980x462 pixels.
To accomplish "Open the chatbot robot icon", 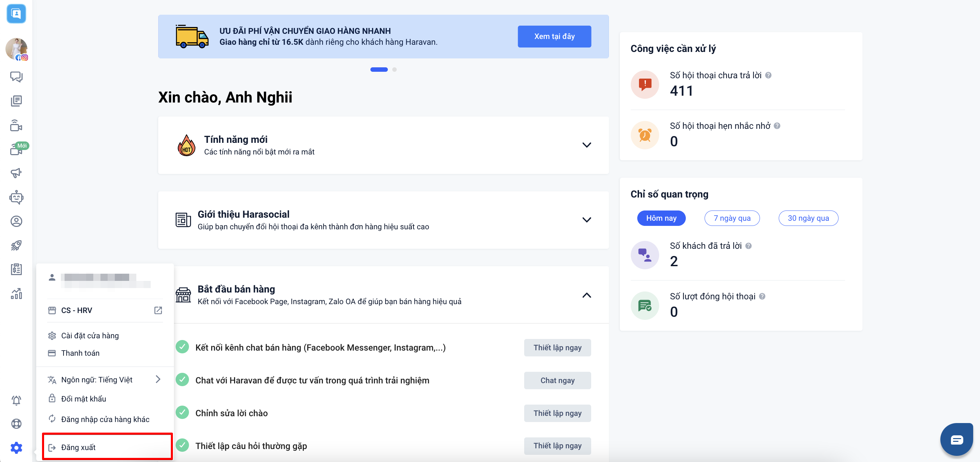I will pos(16,197).
